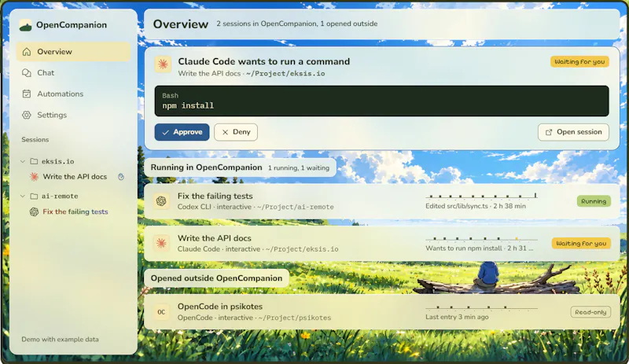Image resolution: width=629 pixels, height=364 pixels.
Task: Collapse the eksis.io folder chevron
Action: (23, 161)
